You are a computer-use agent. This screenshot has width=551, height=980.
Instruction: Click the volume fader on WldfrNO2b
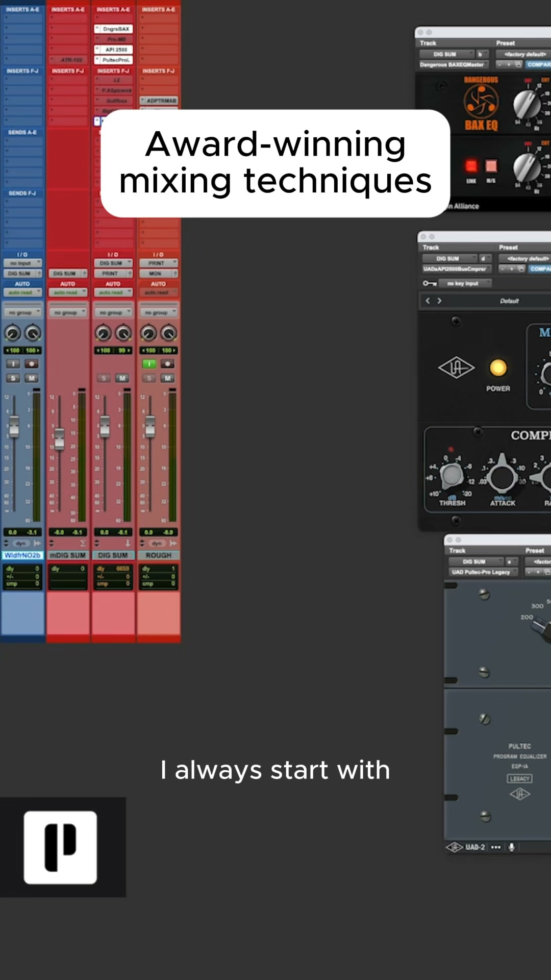tap(14, 426)
